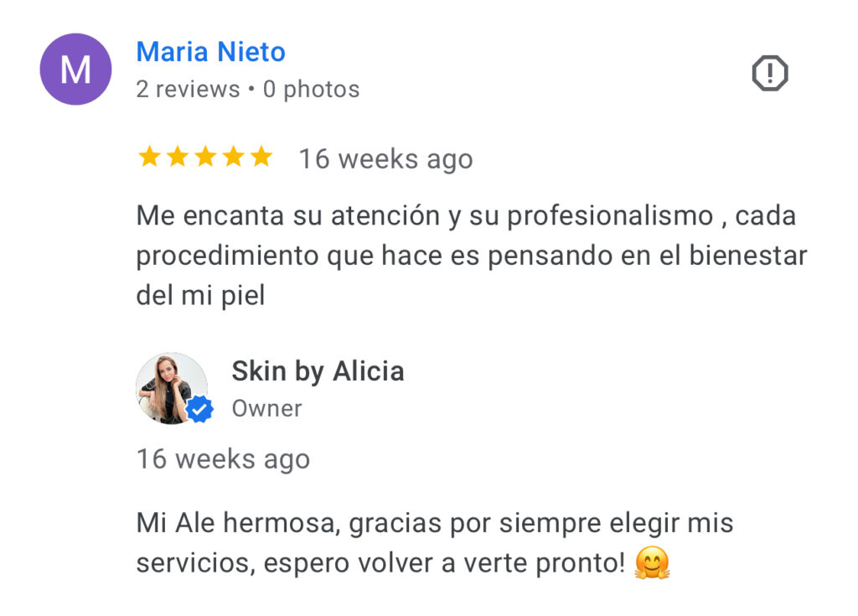Click the fourth rating star
858x616 pixels.
point(233,157)
